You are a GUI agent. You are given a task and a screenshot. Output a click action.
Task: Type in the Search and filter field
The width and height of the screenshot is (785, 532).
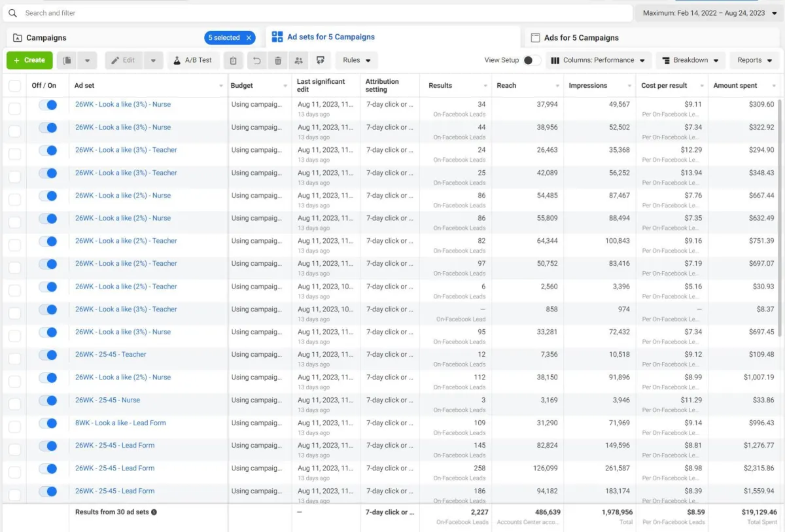(x=321, y=13)
